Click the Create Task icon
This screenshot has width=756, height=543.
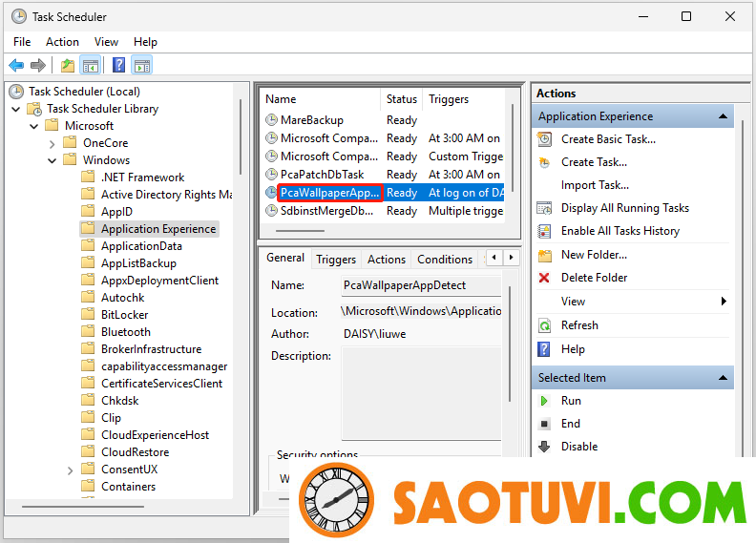544,162
